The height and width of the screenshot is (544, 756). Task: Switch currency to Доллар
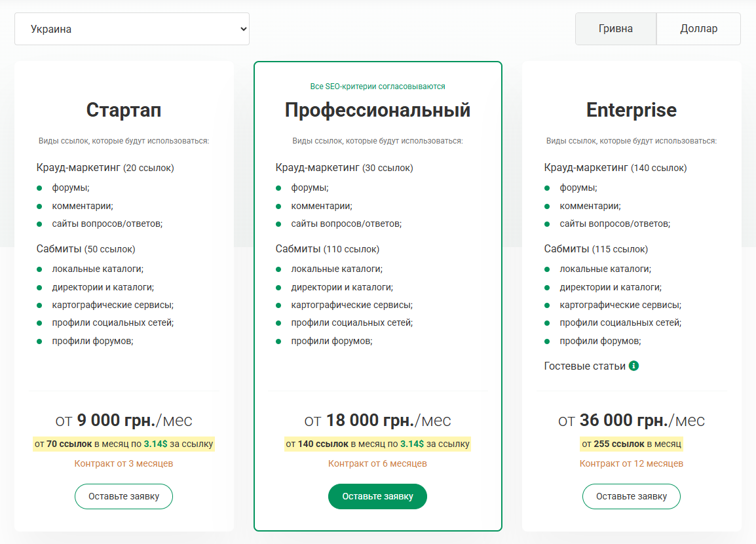coord(698,28)
